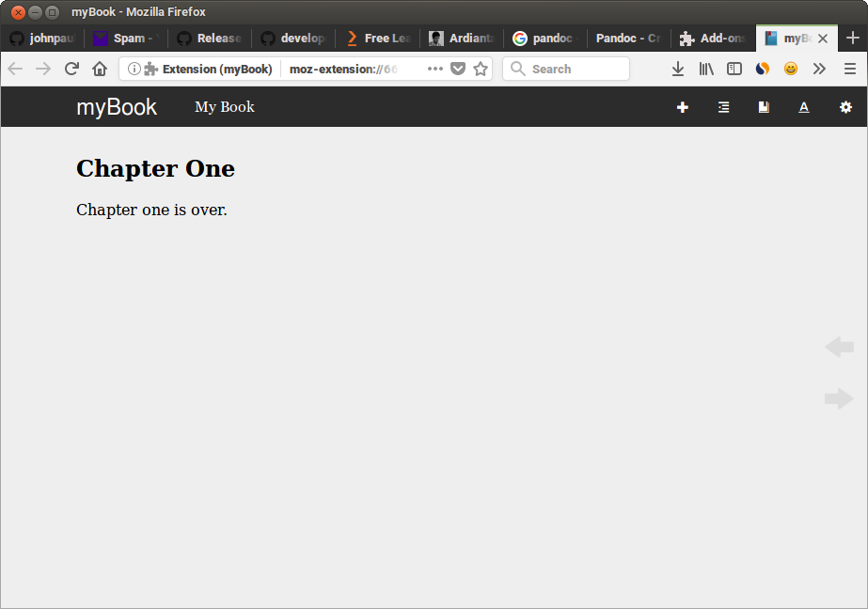Switch to the Pandoc tab

point(627,39)
